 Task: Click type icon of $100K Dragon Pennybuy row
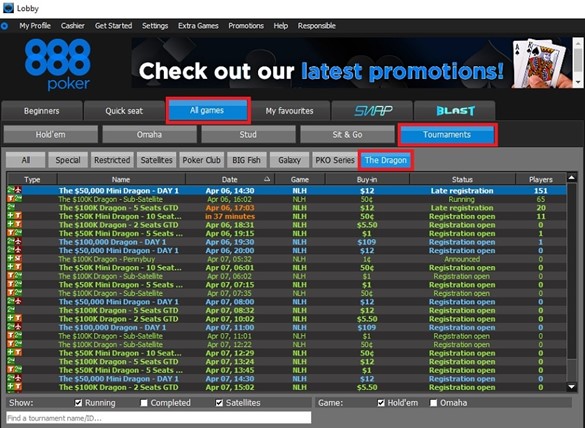(x=15, y=259)
